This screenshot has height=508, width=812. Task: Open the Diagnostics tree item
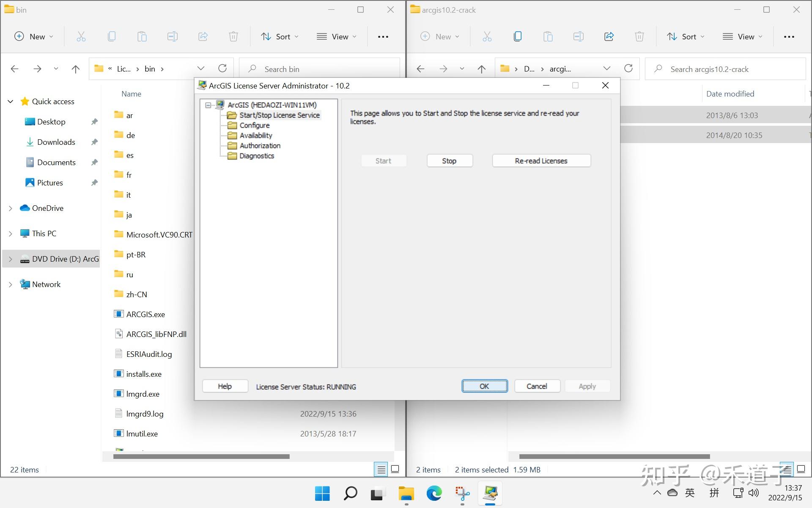(257, 156)
